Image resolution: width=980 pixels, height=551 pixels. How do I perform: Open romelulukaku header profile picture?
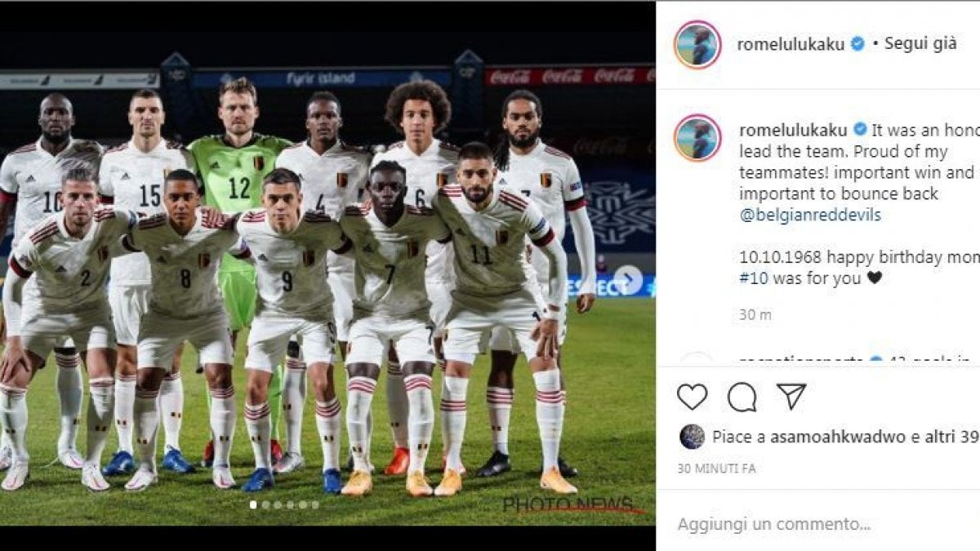click(697, 44)
